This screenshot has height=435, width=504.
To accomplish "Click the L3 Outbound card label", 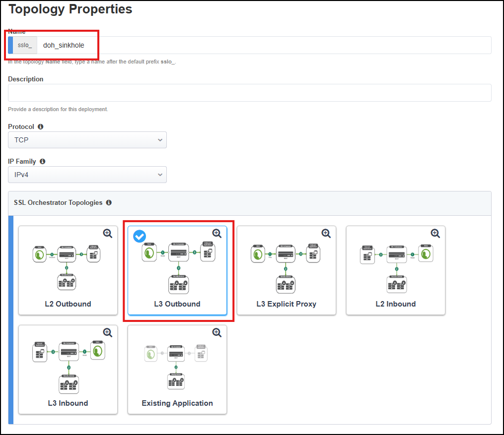I will pos(177,304).
